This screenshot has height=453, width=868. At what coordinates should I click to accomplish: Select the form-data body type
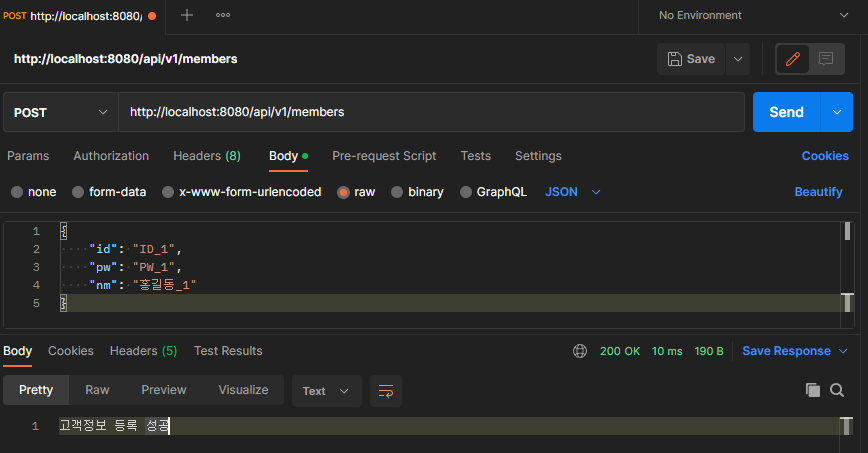(109, 192)
